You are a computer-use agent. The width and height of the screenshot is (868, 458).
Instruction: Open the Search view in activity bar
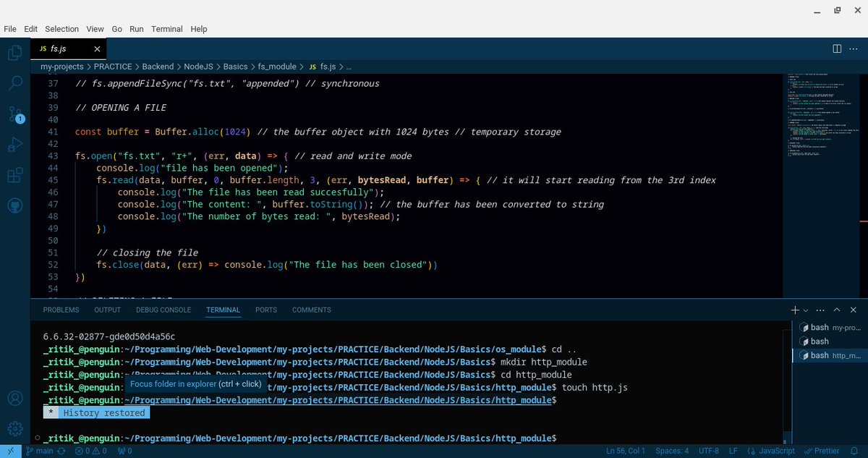click(14, 83)
